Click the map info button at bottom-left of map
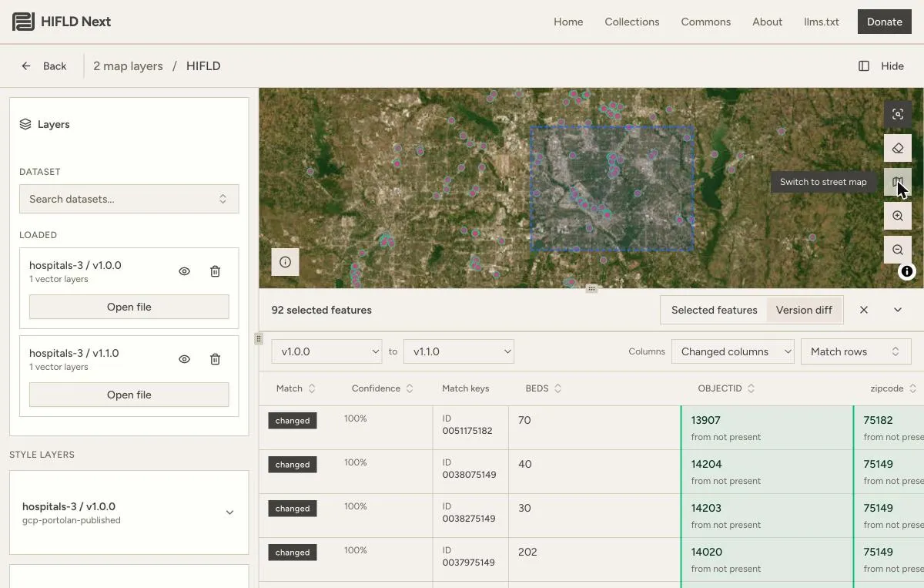The image size is (924, 588). [285, 262]
